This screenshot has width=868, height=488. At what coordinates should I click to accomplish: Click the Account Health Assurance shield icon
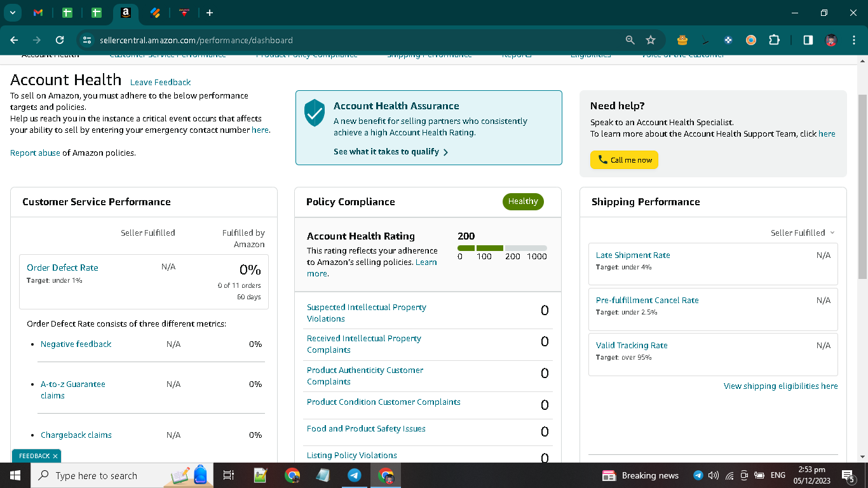tap(315, 112)
